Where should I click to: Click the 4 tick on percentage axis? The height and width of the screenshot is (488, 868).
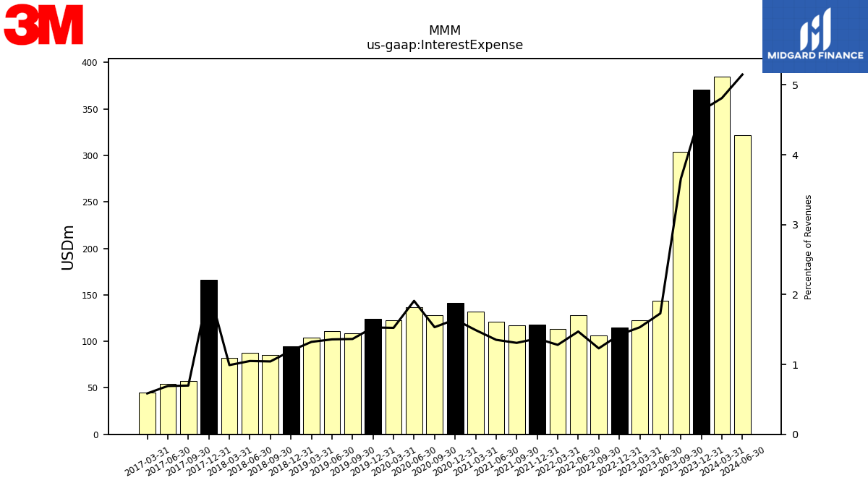point(795,155)
